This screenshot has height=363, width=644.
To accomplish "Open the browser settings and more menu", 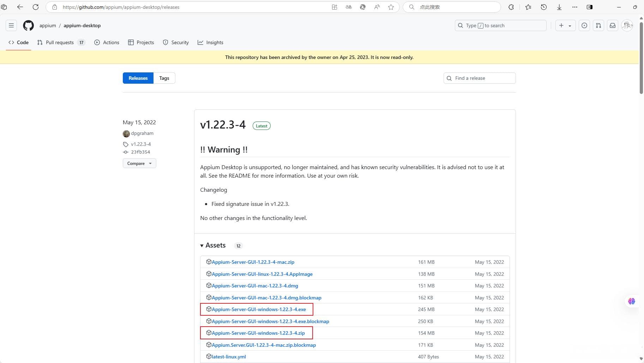I will [x=575, y=7].
